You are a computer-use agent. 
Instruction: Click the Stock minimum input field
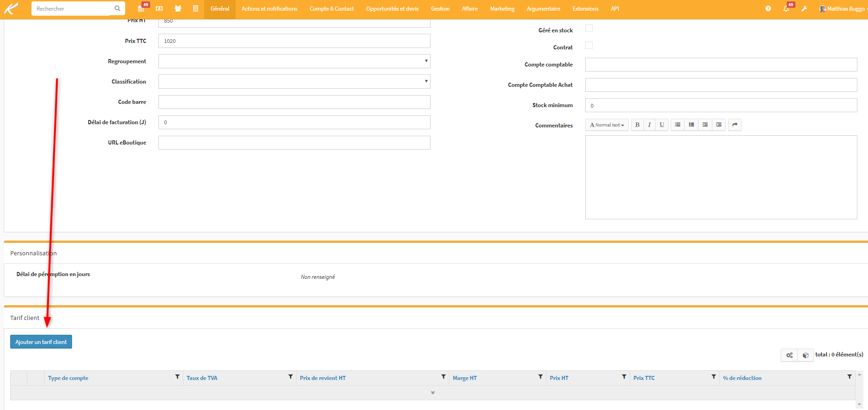[x=721, y=105]
